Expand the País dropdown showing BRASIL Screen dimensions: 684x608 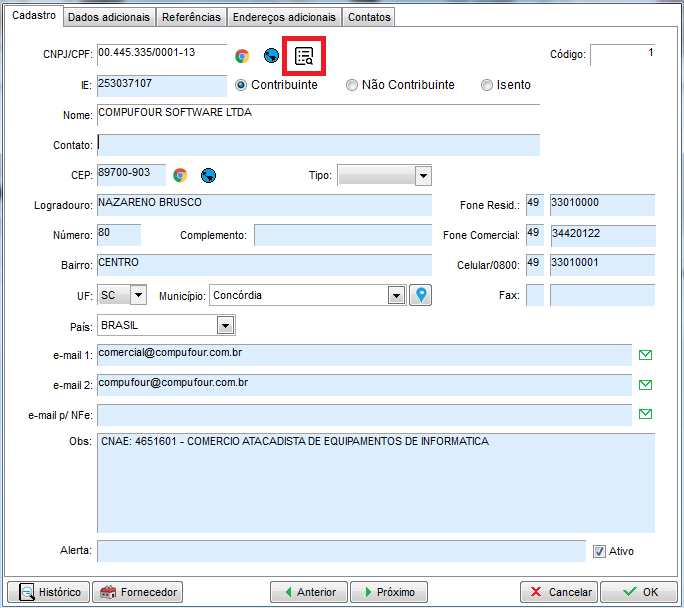[x=226, y=325]
